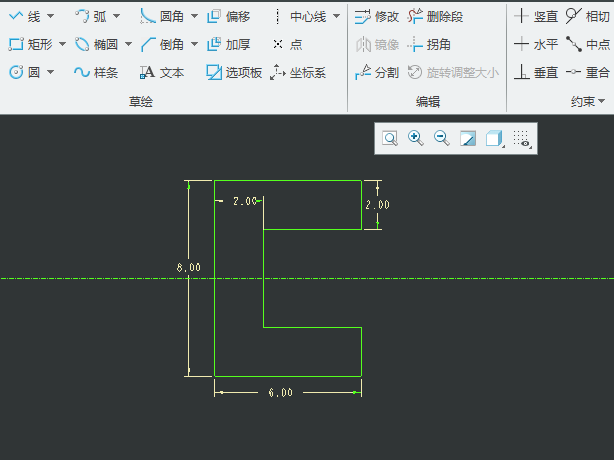The height and width of the screenshot is (460, 614).
Task: Expand the 倒角 chamfer dropdown arrow
Action: point(194,44)
